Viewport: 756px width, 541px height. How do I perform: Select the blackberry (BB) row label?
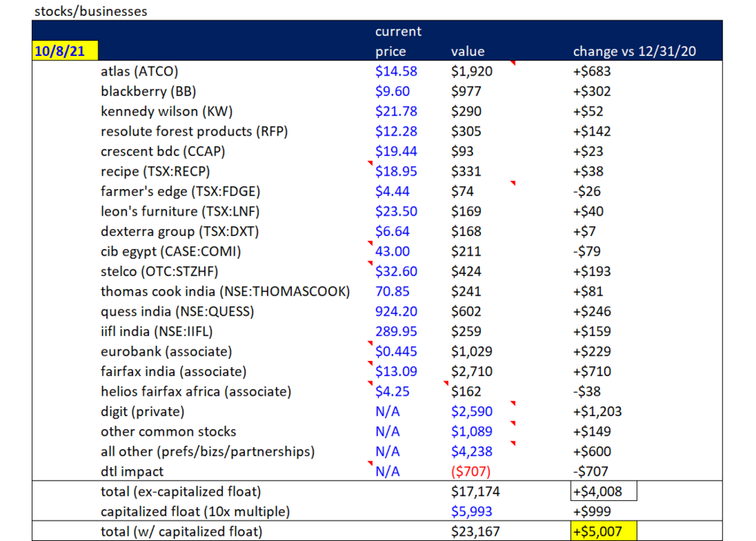[148, 92]
